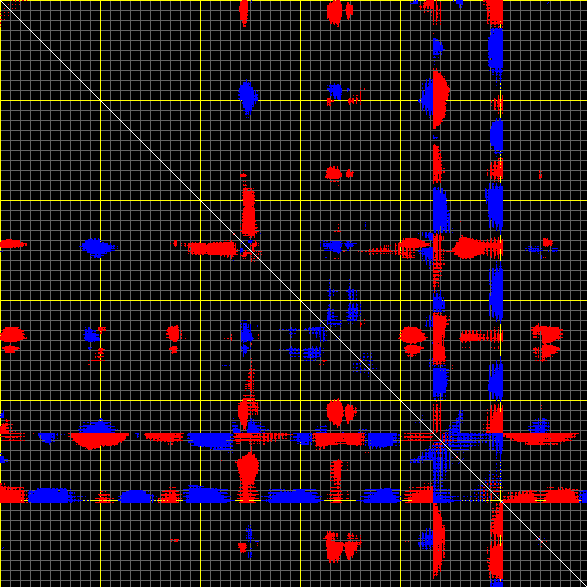Select the red half-dome beneath the blue triangular peak
The width and height of the screenshot is (587, 587).
point(100,441)
